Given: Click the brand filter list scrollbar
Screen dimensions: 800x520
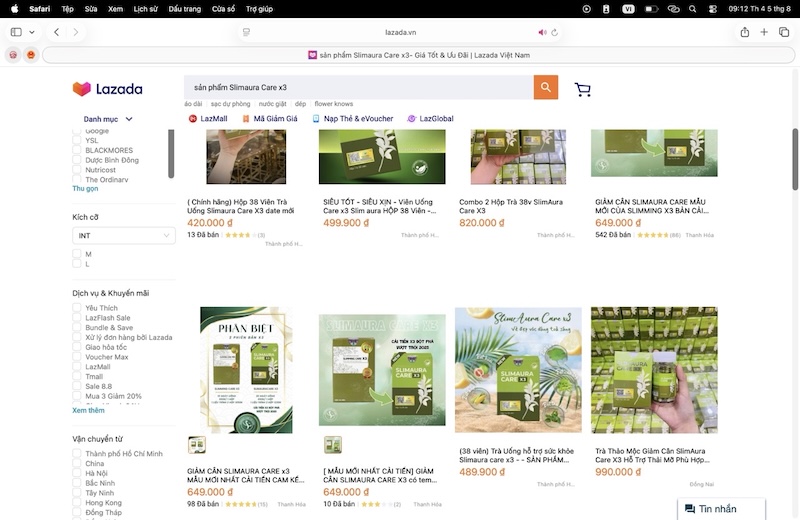Looking at the screenshot, I should click(171, 153).
